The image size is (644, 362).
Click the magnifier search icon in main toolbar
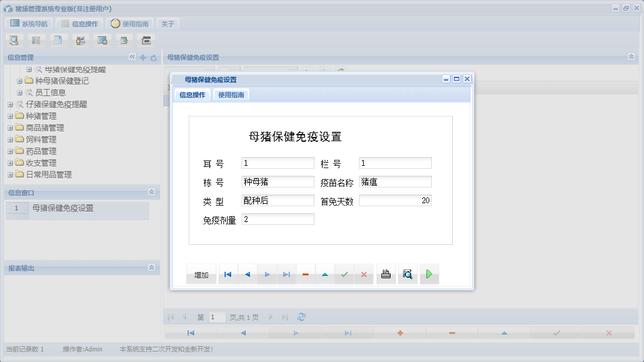(x=14, y=40)
